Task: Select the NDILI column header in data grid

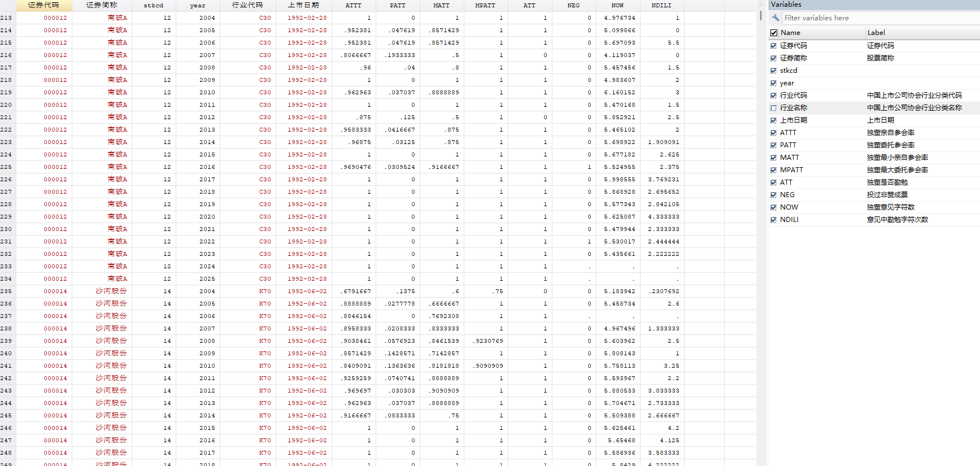Action: pyautogui.click(x=661, y=5)
